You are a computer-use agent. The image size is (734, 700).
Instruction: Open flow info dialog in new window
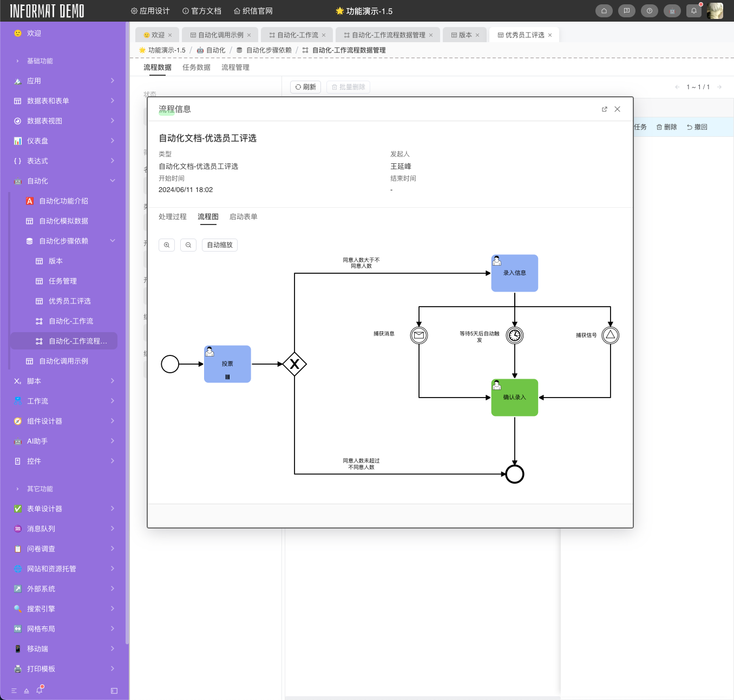604,109
